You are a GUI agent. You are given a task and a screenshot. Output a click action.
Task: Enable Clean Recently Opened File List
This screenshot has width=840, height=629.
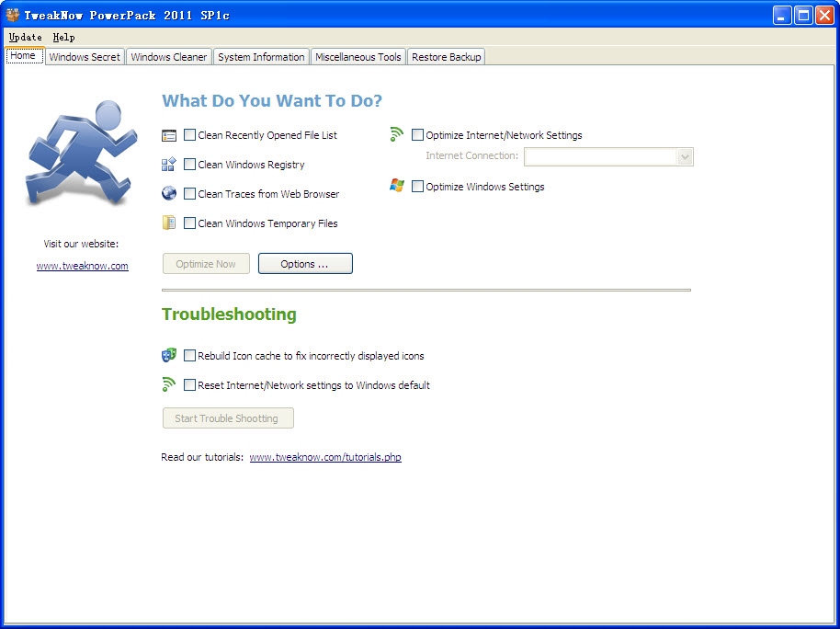pyautogui.click(x=189, y=135)
